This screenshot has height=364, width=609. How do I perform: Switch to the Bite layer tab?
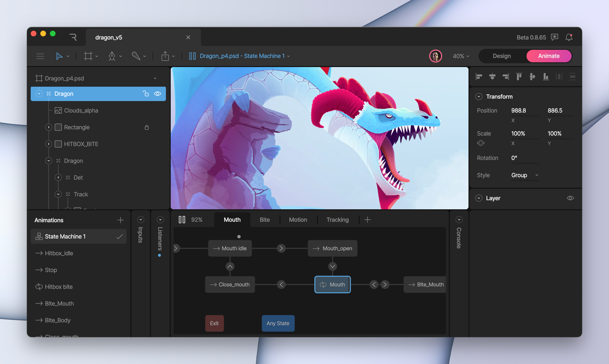[265, 220]
